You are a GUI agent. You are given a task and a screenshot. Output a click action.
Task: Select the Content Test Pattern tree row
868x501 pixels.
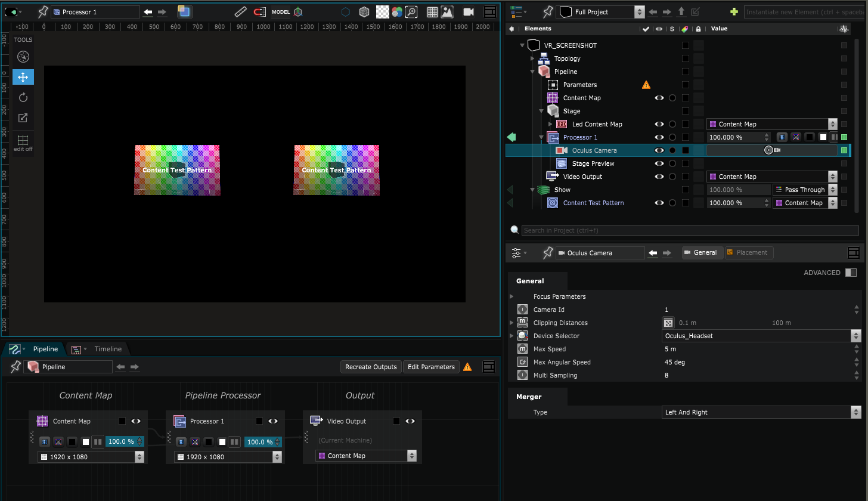593,203
